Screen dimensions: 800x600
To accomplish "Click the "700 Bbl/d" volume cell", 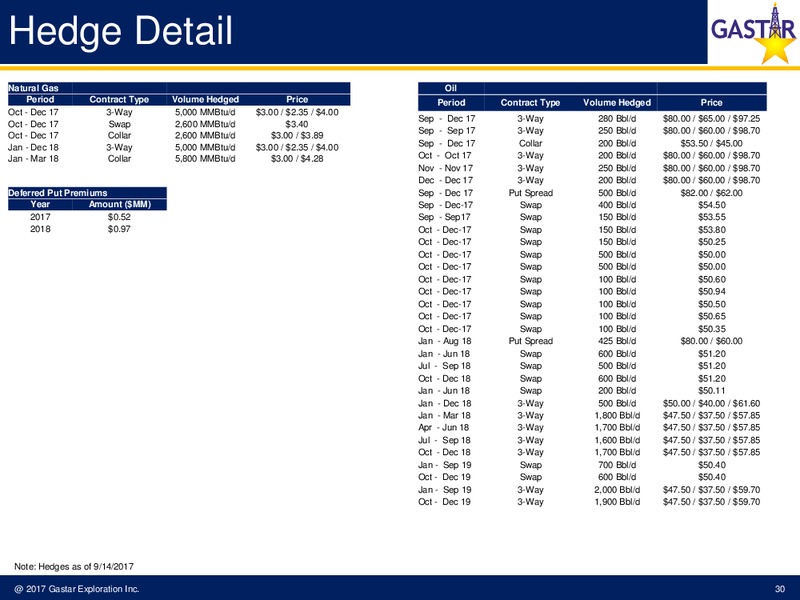I will click(x=617, y=465).
